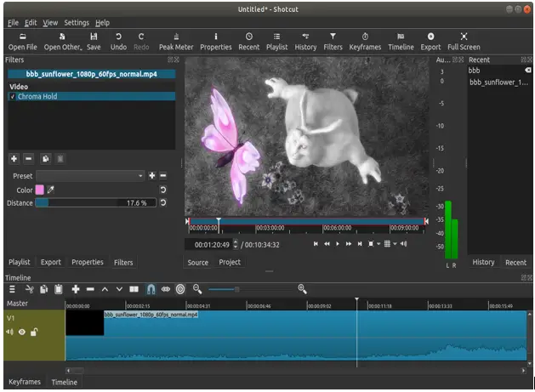Zoom in the timeline
Screen dimensions: 535x392
[302, 289]
